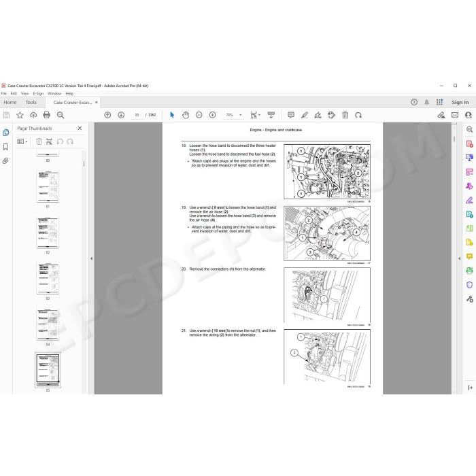Switch to the Tools tab
Viewport: 476px width, 476px height.
(31, 102)
